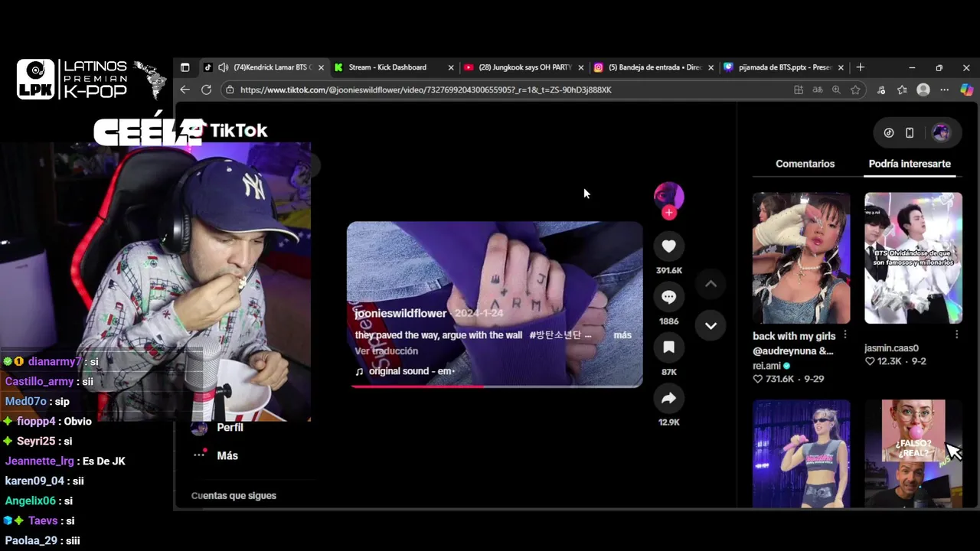Open rei.ami account name

click(x=766, y=366)
